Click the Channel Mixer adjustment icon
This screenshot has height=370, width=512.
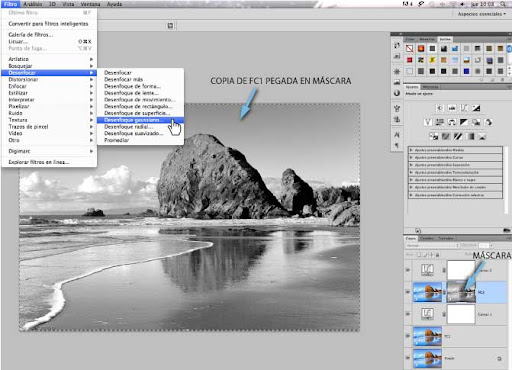click(488, 122)
